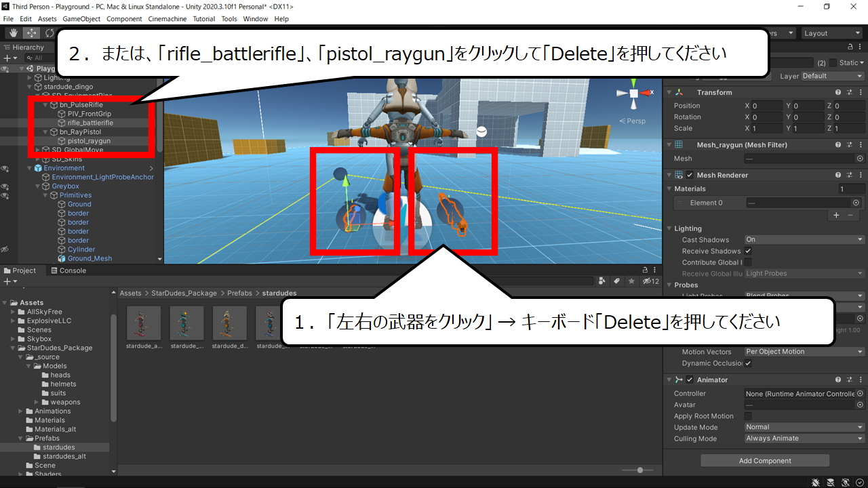The height and width of the screenshot is (488, 868).
Task: Open the Culling Mode dropdown
Action: [x=804, y=439]
